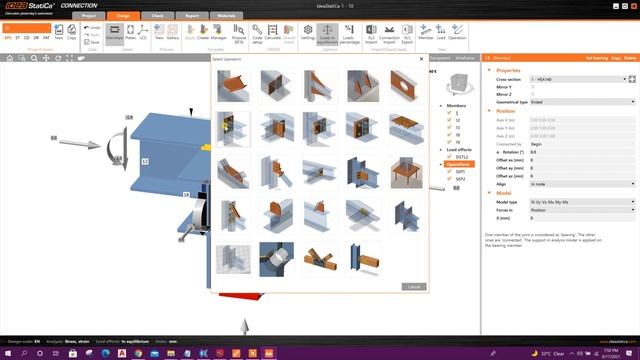This screenshot has height=360, width=640.
Task: Switch to the Report tab
Action: click(x=192, y=16)
